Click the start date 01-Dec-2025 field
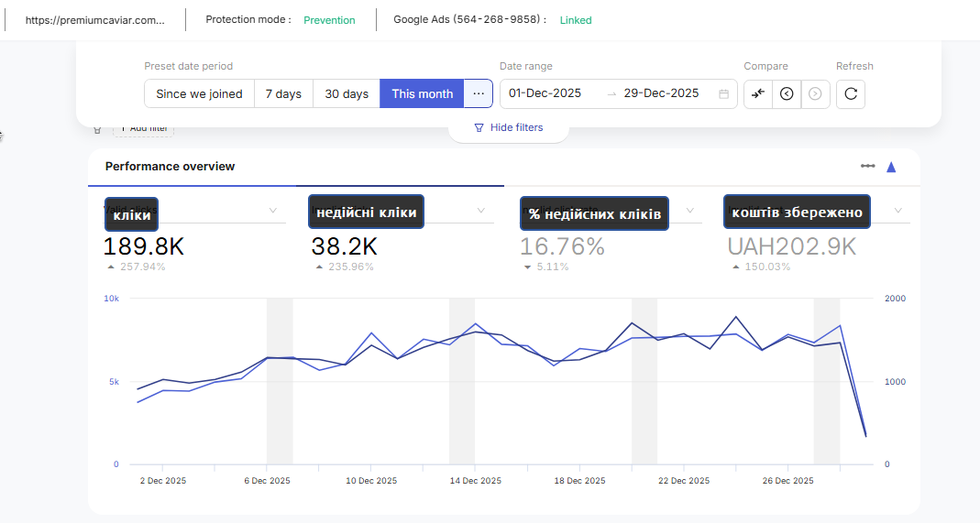980x523 pixels. click(545, 93)
